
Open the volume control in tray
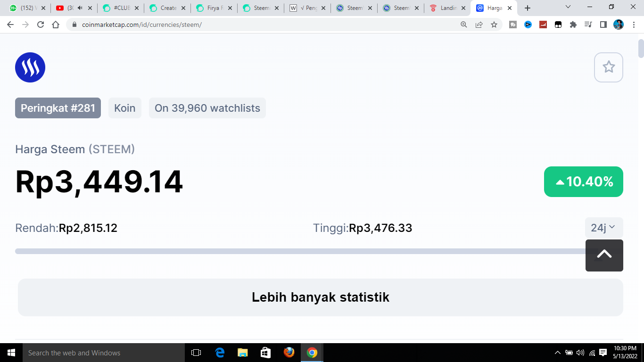click(580, 353)
